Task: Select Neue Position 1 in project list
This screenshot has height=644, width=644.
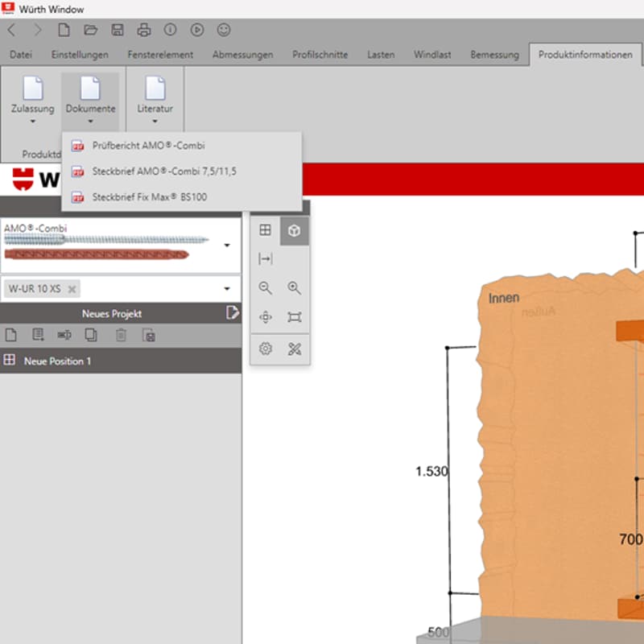Action: point(57,361)
